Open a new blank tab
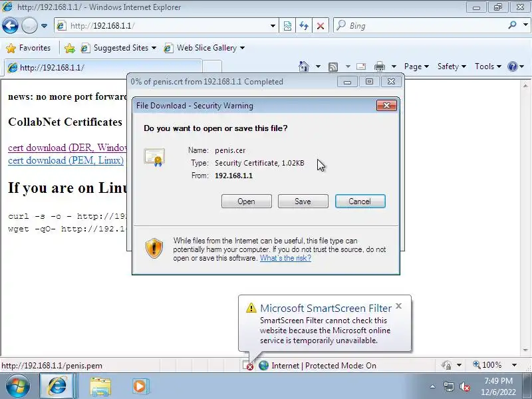Screen dimensions: 532x399 click(x=212, y=67)
